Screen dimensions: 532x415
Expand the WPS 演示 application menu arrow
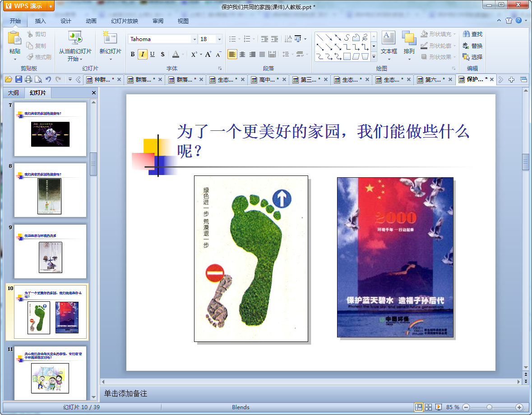tap(51, 6)
